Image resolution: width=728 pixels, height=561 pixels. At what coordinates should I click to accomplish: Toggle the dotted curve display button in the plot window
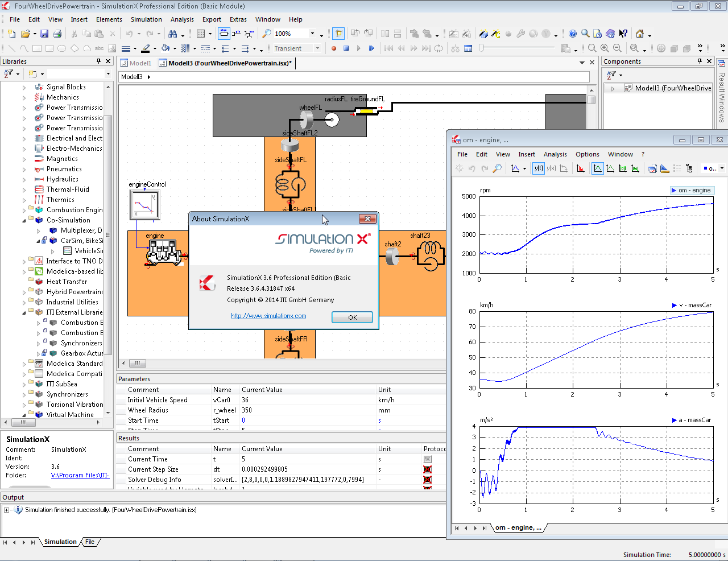(x=610, y=168)
